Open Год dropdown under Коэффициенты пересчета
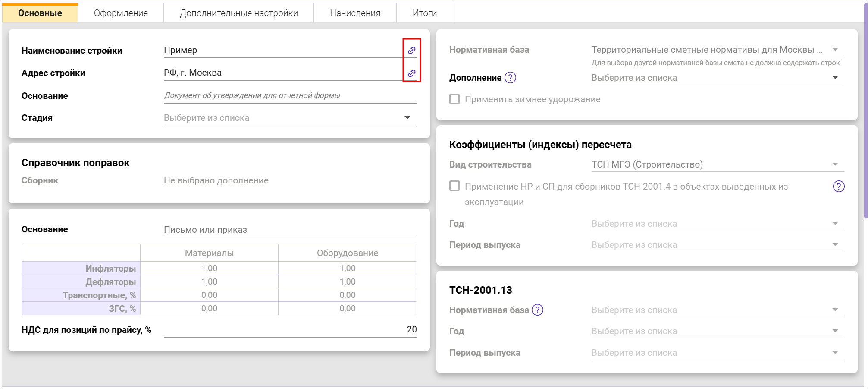Screen dimensions: 868x389 (835, 224)
